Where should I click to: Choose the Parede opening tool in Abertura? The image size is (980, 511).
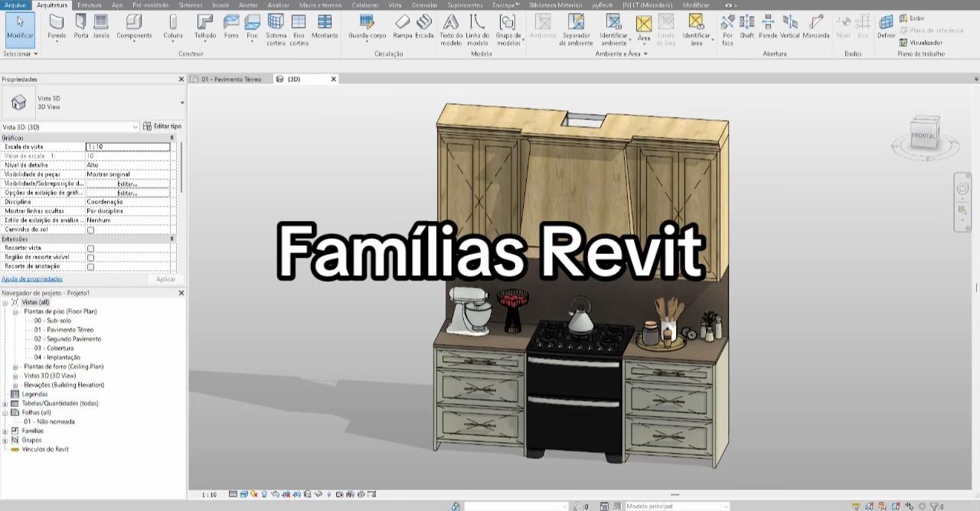click(768, 26)
